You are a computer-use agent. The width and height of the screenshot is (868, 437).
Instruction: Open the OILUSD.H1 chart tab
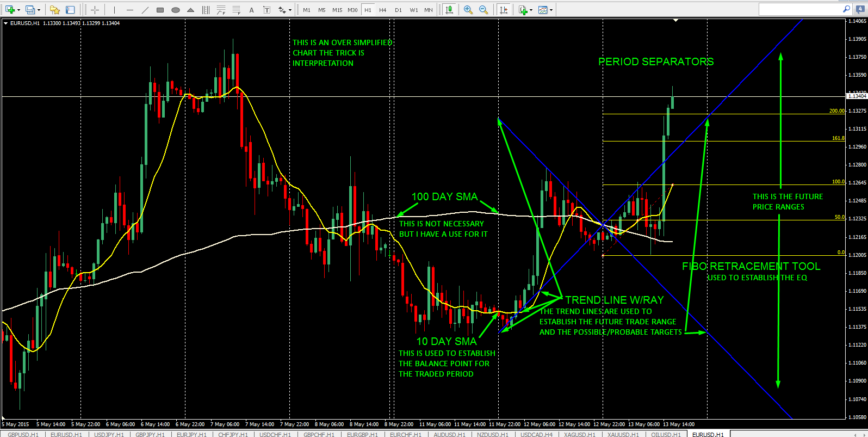click(x=666, y=434)
